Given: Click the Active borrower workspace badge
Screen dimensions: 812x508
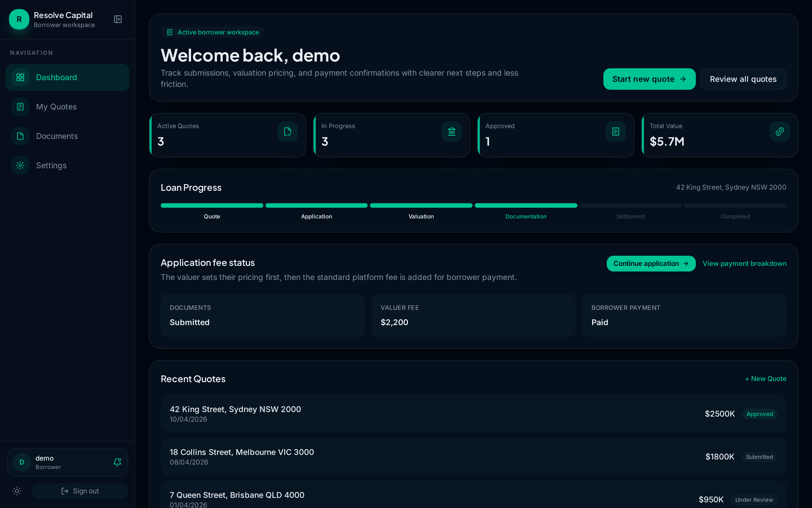Looking at the screenshot, I should point(213,32).
